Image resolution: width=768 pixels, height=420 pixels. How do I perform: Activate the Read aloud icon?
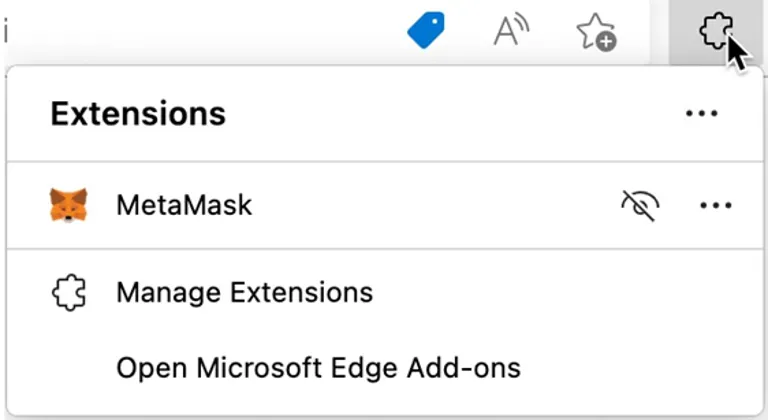pyautogui.click(x=511, y=30)
